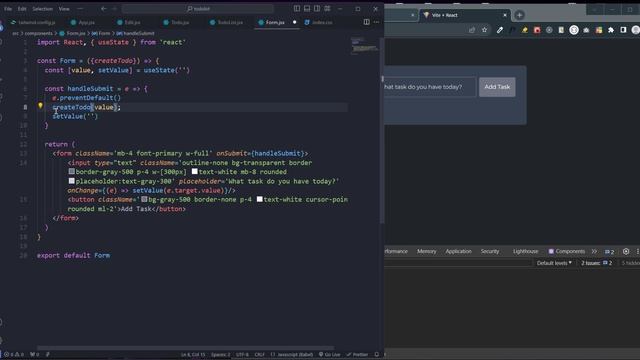640x360 pixels.
Task: Click the Add Task button
Action: pos(497,87)
